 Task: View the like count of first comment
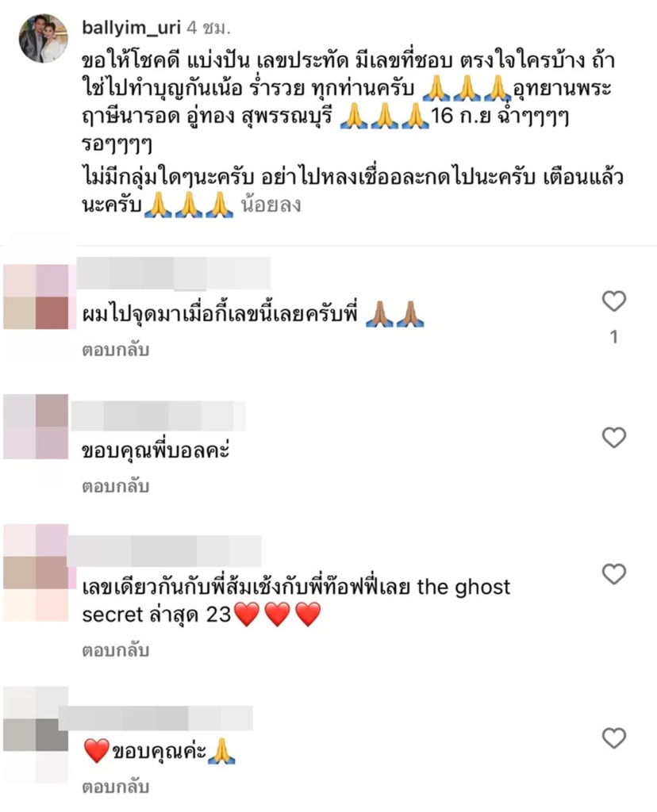point(614,337)
